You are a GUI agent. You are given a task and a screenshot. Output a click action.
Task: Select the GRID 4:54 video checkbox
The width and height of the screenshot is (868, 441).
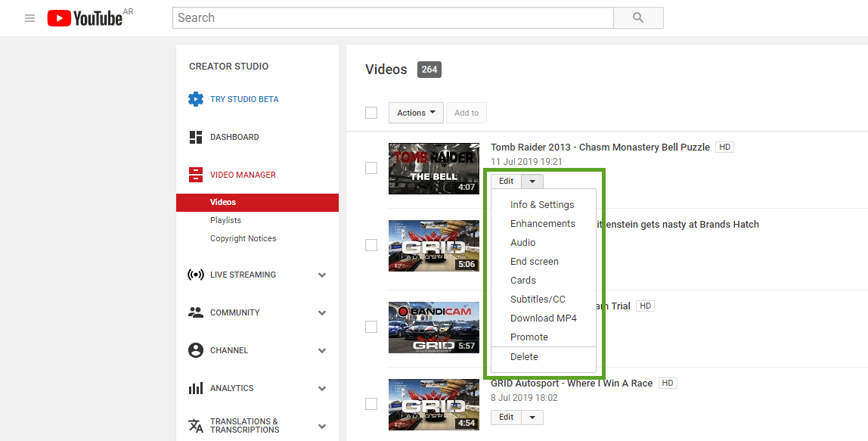click(371, 404)
